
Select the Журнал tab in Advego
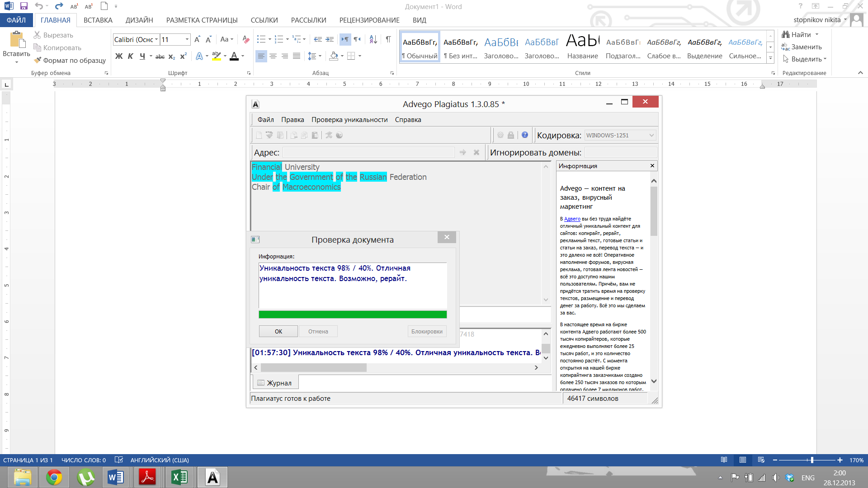[x=274, y=383]
